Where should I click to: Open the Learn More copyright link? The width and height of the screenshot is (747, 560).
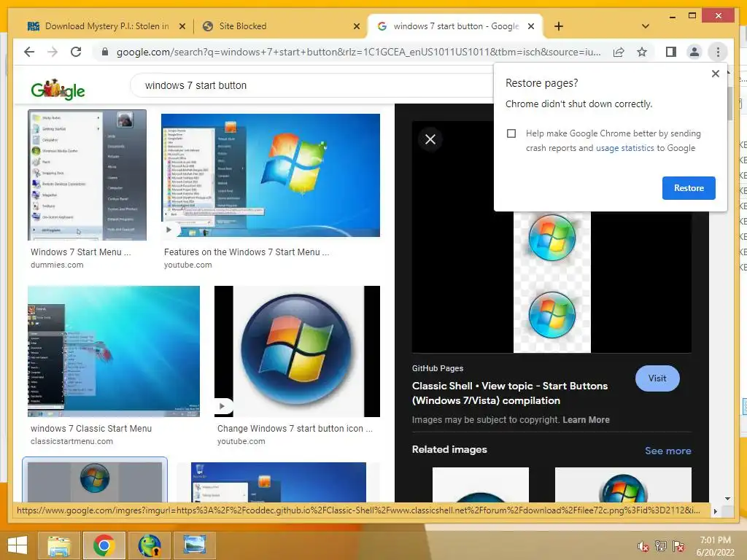point(586,420)
